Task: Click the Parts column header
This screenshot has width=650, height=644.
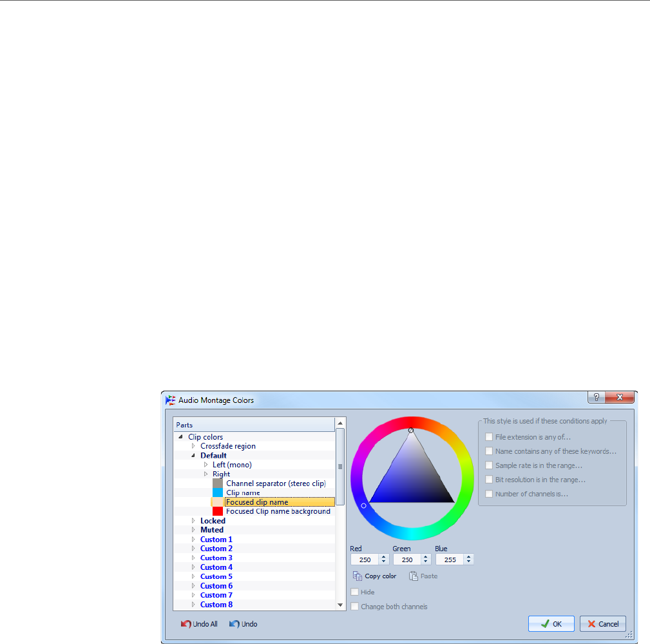Action: [254, 425]
